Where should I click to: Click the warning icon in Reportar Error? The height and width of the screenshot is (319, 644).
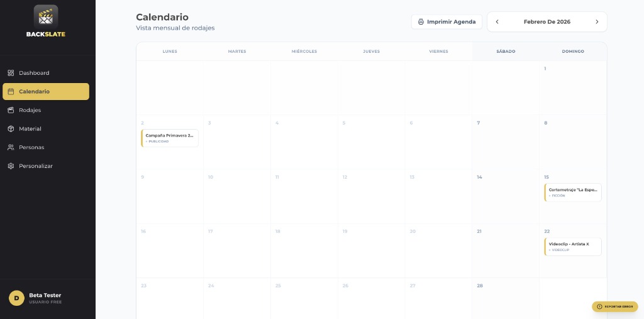point(599,306)
